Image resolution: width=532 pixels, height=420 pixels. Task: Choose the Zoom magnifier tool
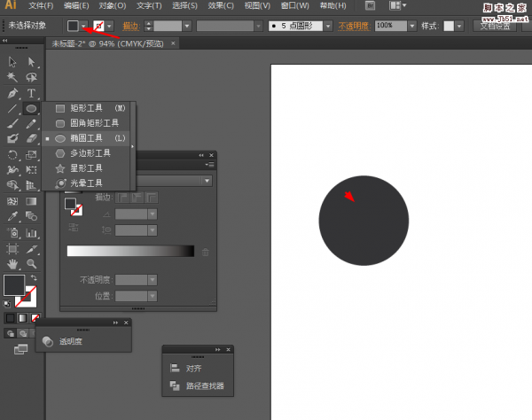(x=31, y=263)
